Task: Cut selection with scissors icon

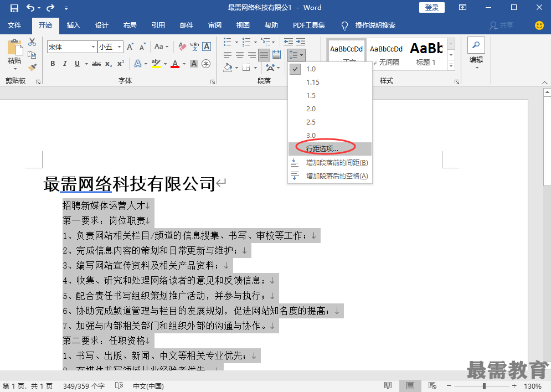Action: pyautogui.click(x=32, y=42)
